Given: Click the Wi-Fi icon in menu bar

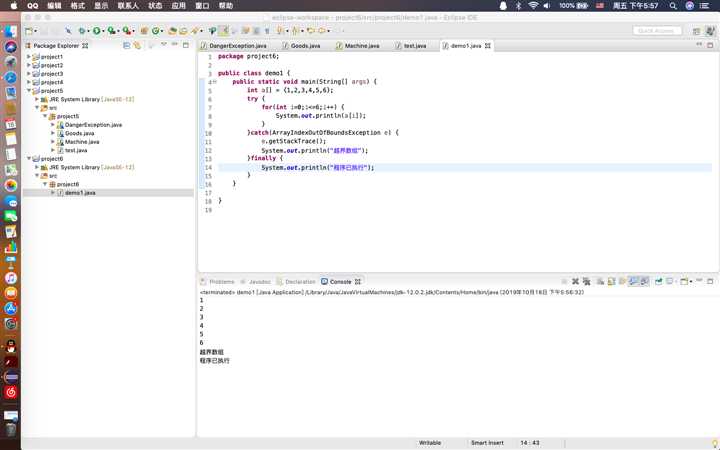Looking at the screenshot, I should [533, 6].
